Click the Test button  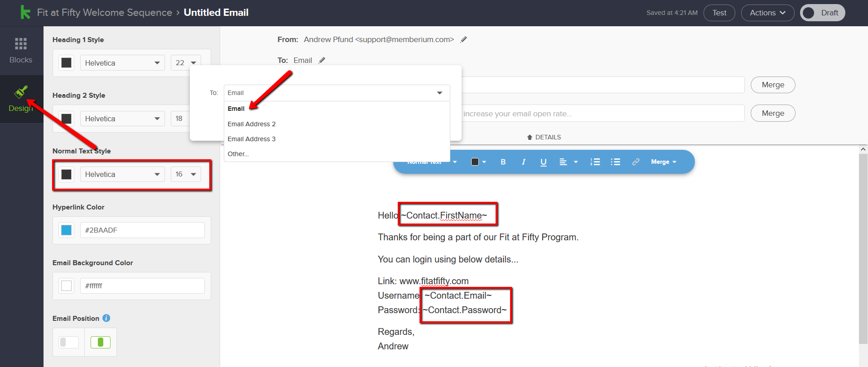coord(719,13)
